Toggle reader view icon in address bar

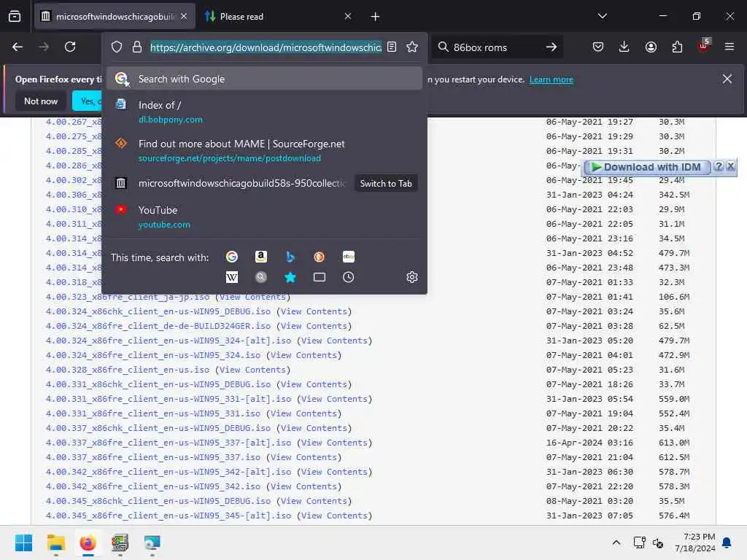pyautogui.click(x=392, y=47)
